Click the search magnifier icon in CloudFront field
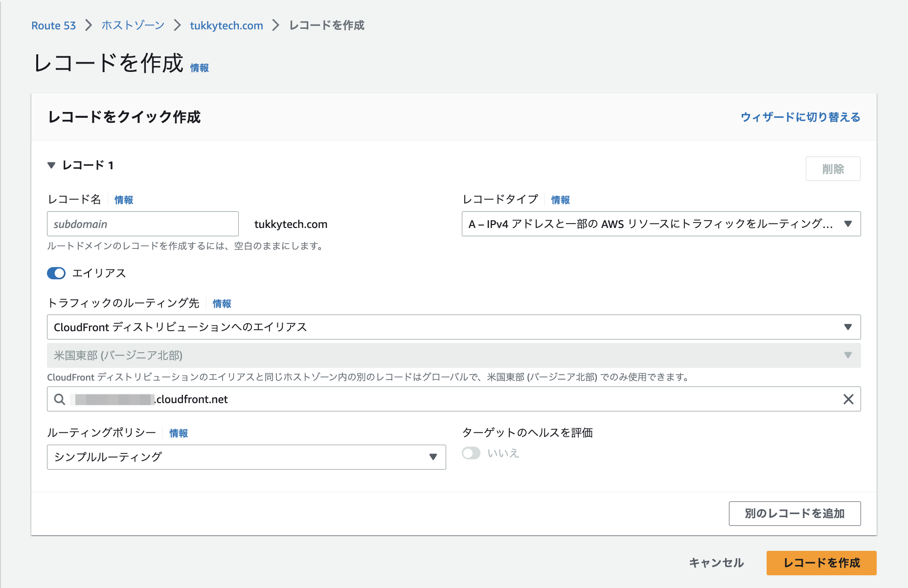Screen dimensions: 908x588 click(60, 399)
